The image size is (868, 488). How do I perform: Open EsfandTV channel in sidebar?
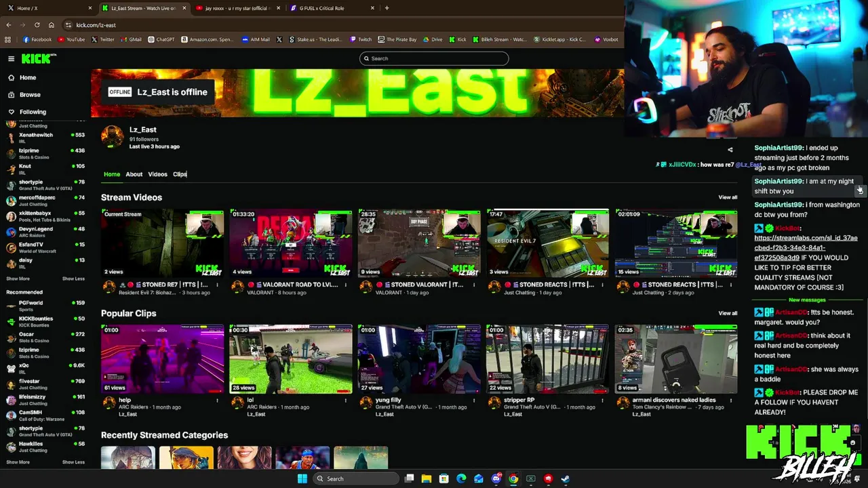tap(45, 247)
